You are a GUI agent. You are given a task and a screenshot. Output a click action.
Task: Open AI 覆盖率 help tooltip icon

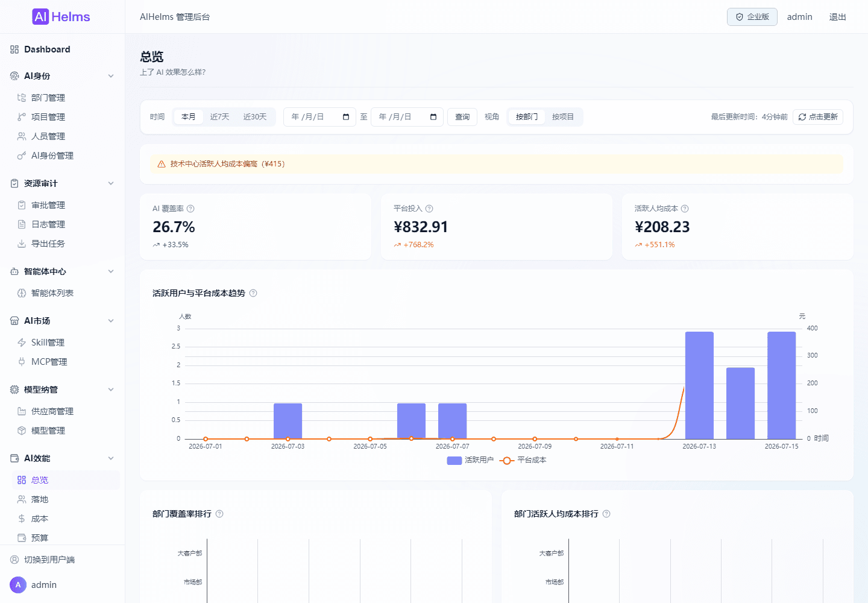coord(190,209)
